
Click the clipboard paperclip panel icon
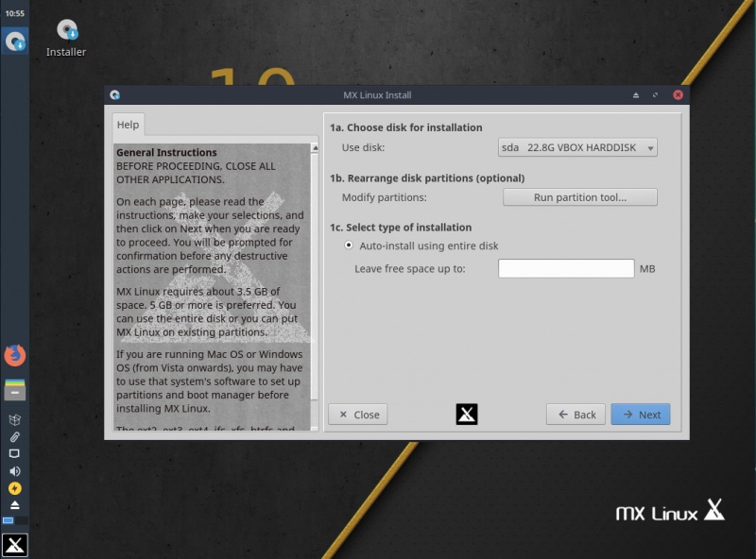tap(13, 437)
